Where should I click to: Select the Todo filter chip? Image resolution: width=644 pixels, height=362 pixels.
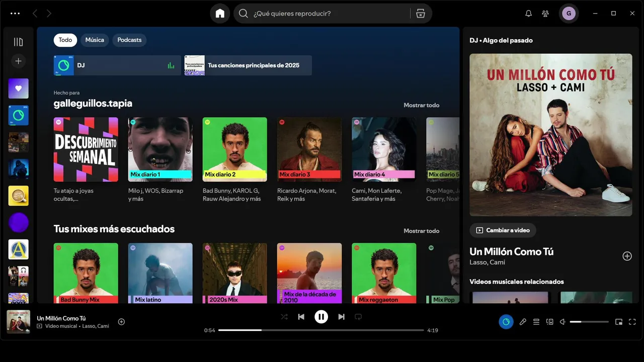(65, 40)
